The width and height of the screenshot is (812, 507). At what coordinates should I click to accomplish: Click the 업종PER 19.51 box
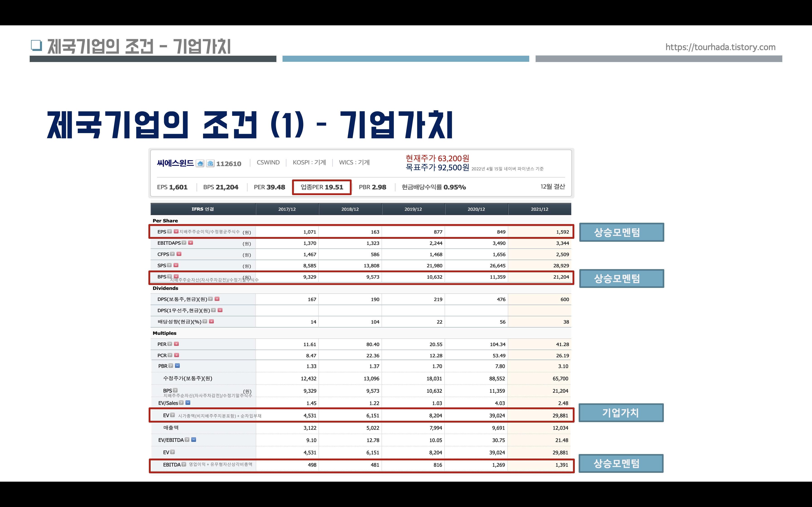pyautogui.click(x=321, y=187)
